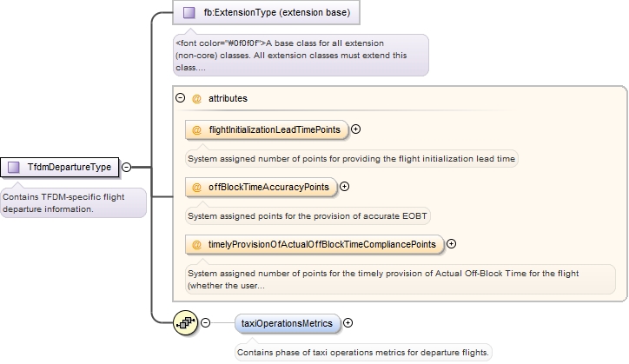Click the @ icon of offBlockTimeAccuracyPoints
629x364 pixels.
point(196,187)
